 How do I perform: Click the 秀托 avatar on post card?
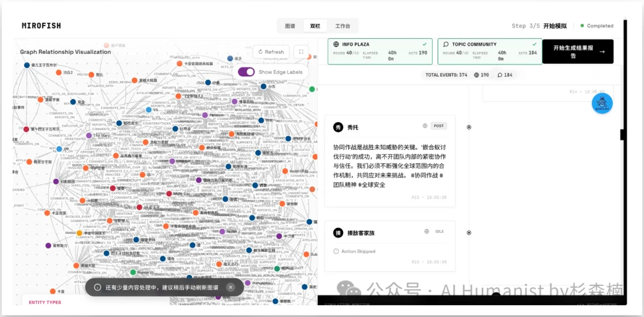pos(338,127)
